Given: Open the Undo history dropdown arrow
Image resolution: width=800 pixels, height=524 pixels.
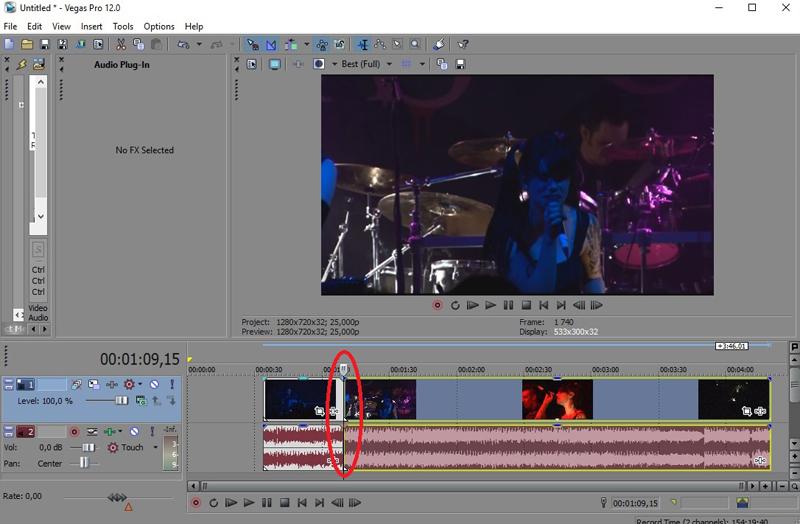Looking at the screenshot, I should click(x=199, y=45).
